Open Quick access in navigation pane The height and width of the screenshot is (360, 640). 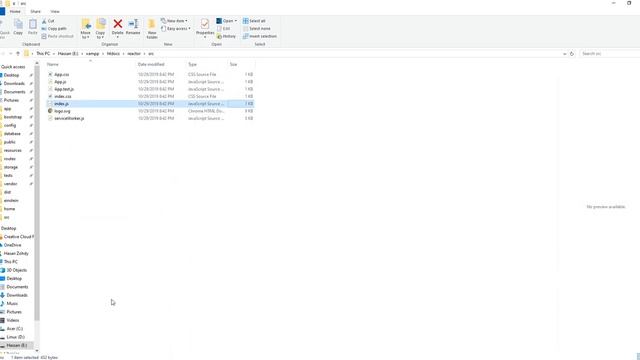coord(13,67)
